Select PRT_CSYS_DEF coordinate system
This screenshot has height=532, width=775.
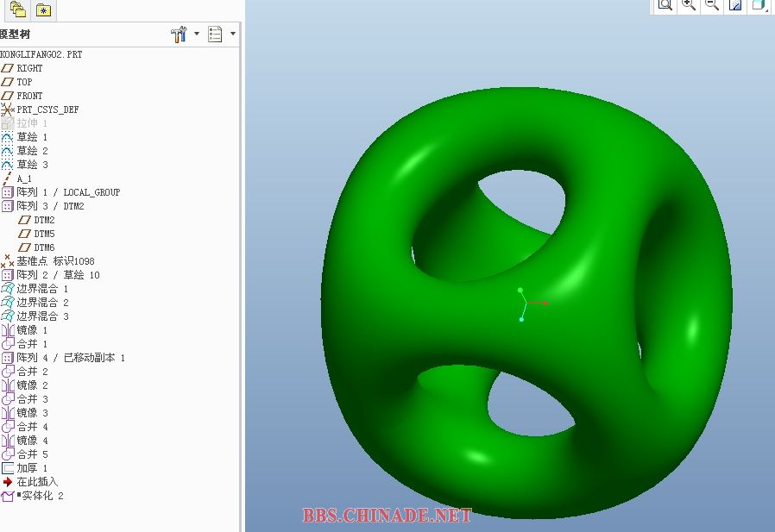(40, 110)
